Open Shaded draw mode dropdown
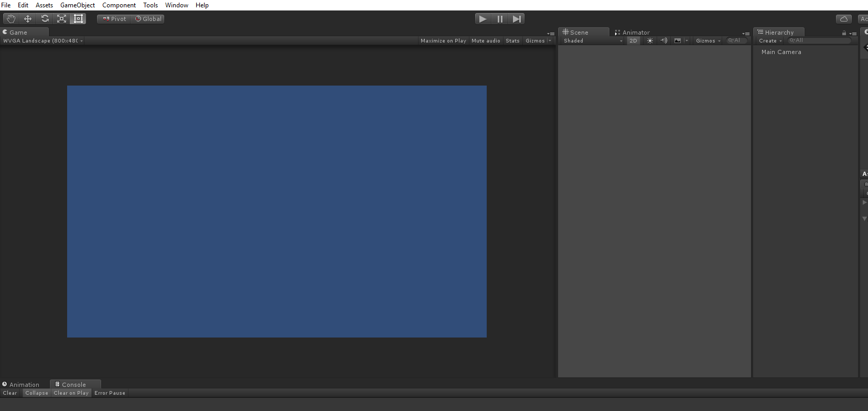This screenshot has height=411, width=868. [593, 40]
